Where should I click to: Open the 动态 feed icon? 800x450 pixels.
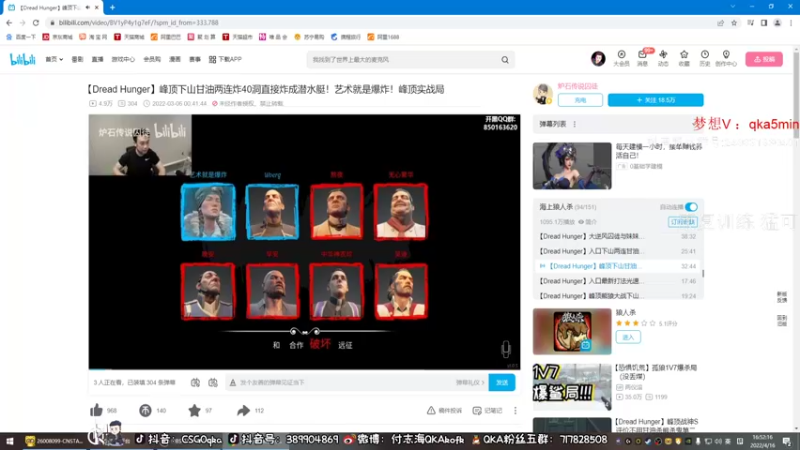tap(663, 58)
